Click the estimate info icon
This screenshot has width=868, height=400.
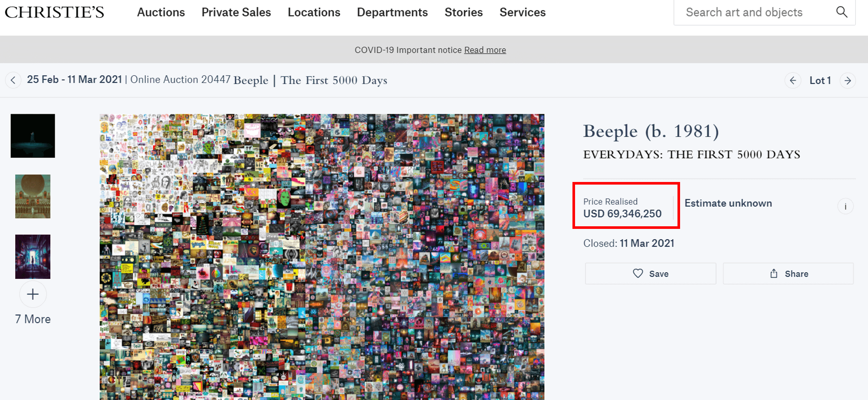845,206
